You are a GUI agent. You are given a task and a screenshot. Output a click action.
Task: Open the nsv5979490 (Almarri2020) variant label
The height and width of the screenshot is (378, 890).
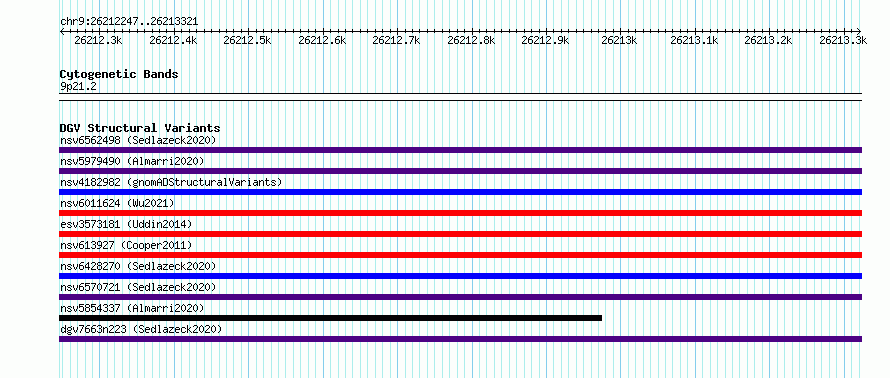(x=132, y=161)
